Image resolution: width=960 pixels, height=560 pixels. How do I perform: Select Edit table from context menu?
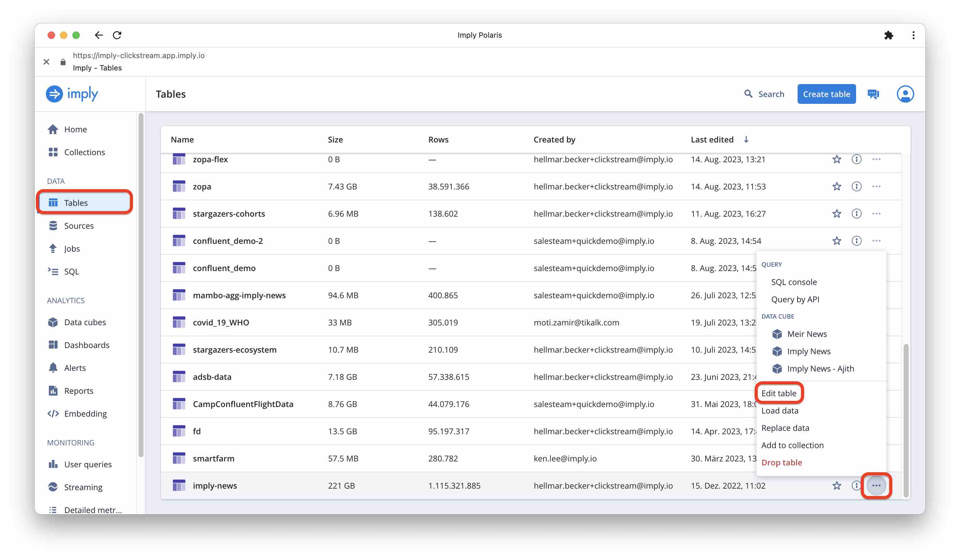point(778,393)
